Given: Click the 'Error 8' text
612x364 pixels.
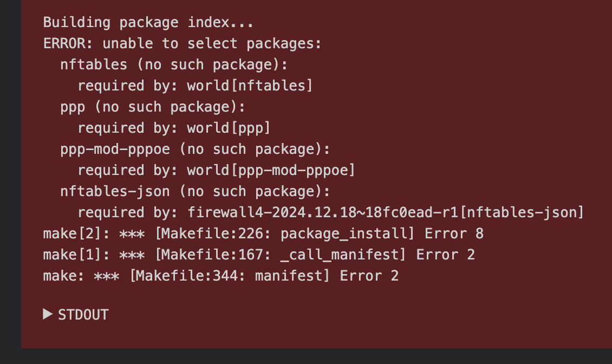Looking at the screenshot, I should click(454, 233).
